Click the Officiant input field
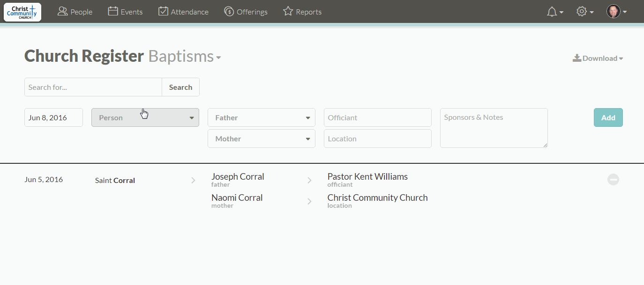The height and width of the screenshot is (285, 644). 377,117
